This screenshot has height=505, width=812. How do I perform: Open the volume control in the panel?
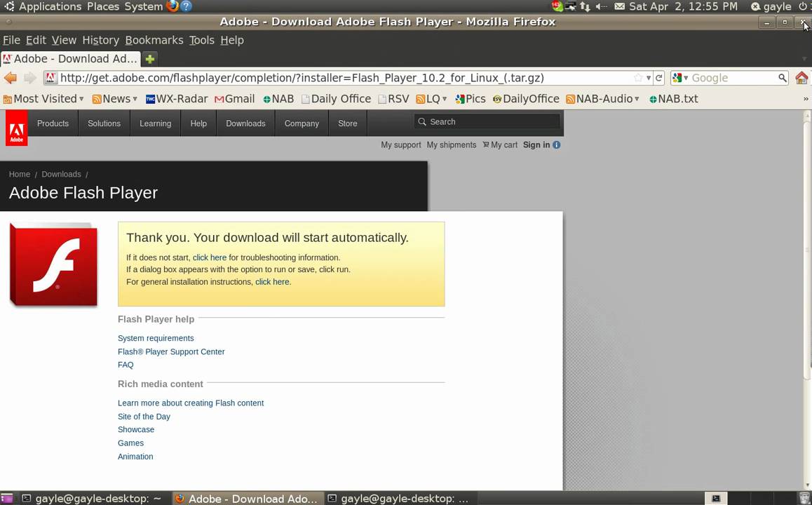pos(601,6)
